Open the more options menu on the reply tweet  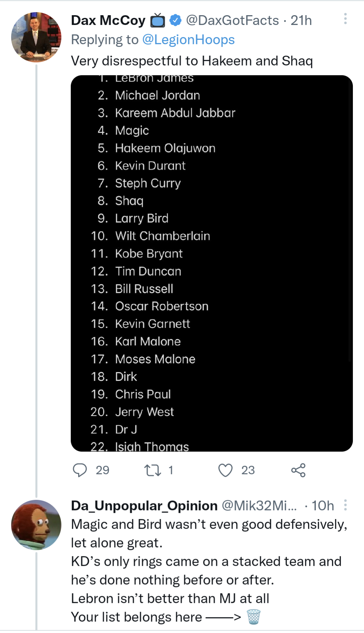[x=346, y=505]
